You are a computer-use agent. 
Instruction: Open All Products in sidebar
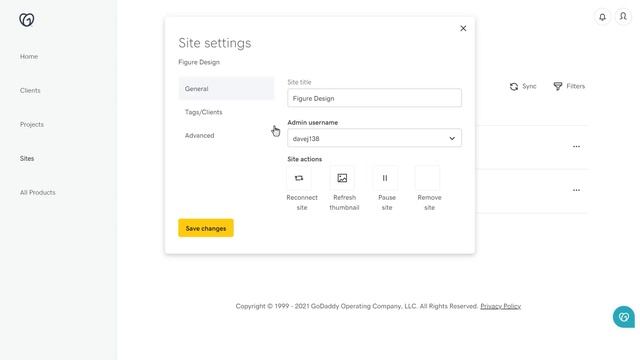pos(38,192)
